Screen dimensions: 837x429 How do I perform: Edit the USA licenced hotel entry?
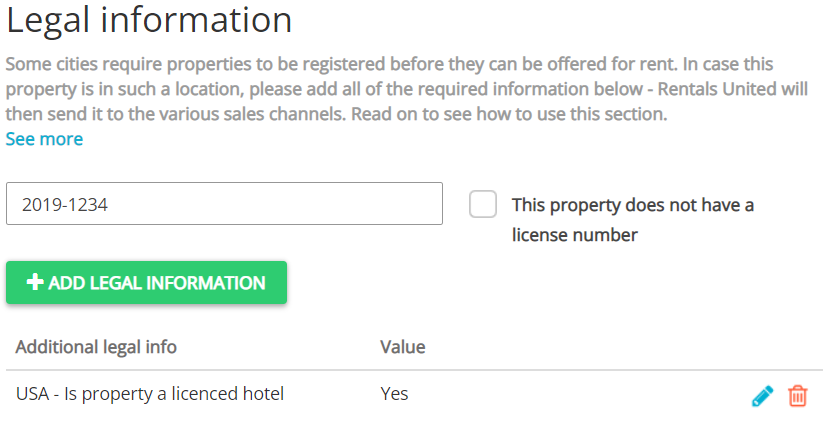762,396
